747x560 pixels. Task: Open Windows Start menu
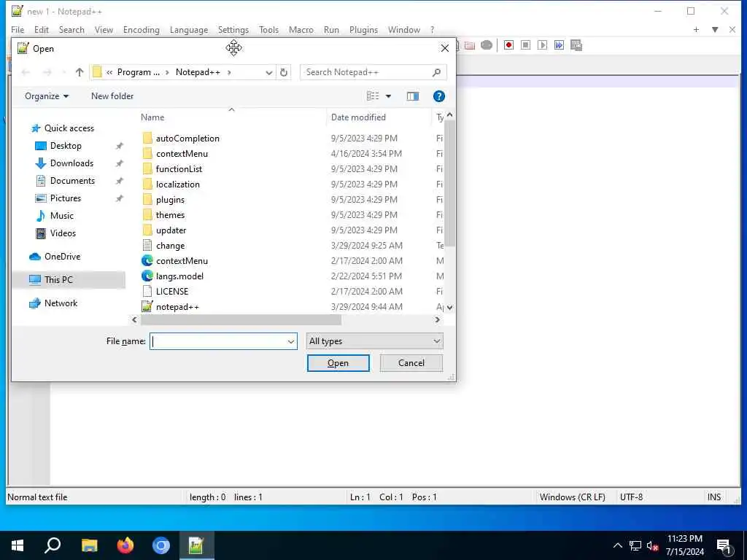18,545
